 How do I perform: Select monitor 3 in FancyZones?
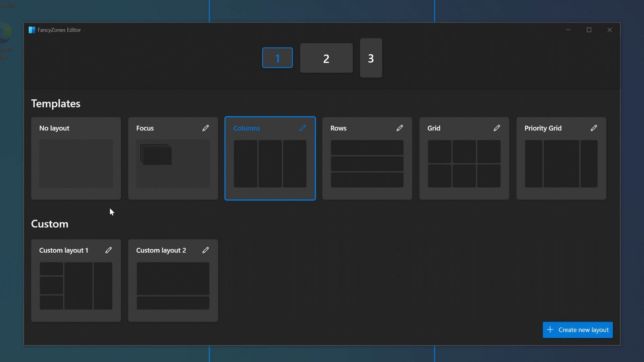click(371, 57)
